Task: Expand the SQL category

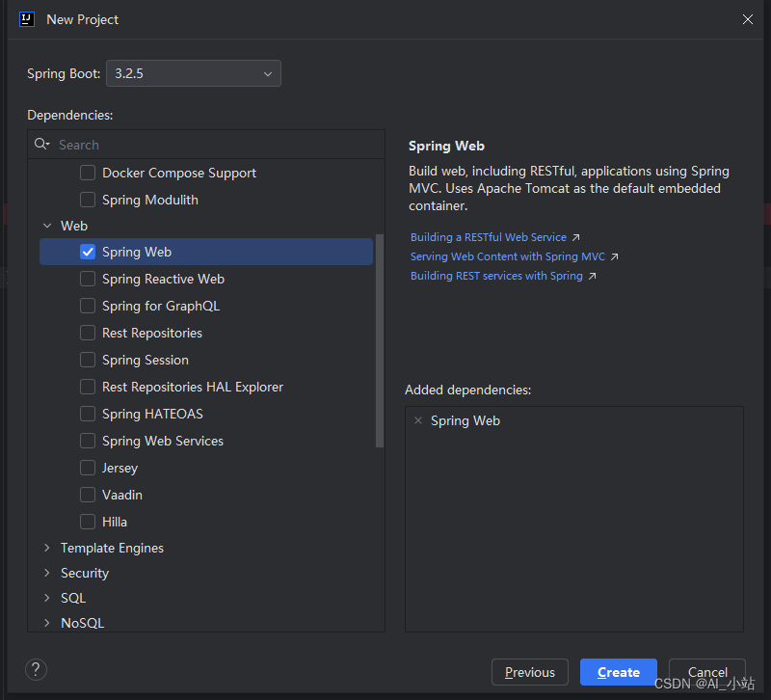Action: (x=47, y=598)
